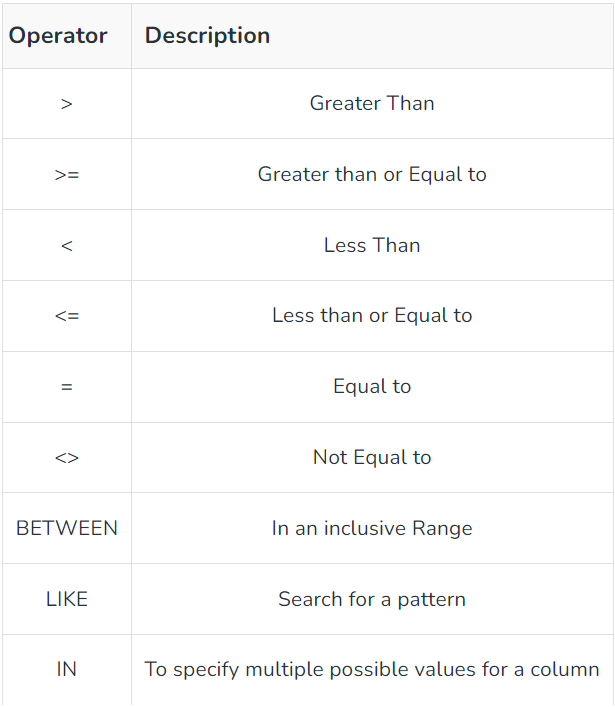Click 'To specify multiple possible values' description
This screenshot has height=707, width=615.
coord(372,670)
